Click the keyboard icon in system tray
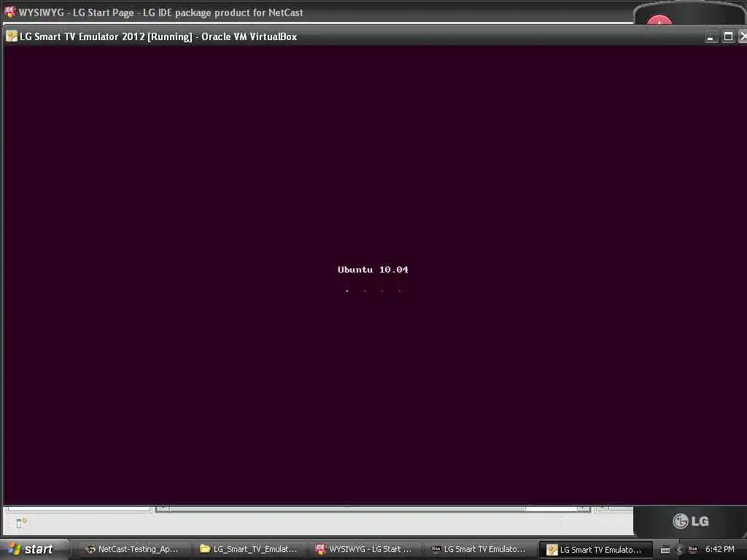 665,550
